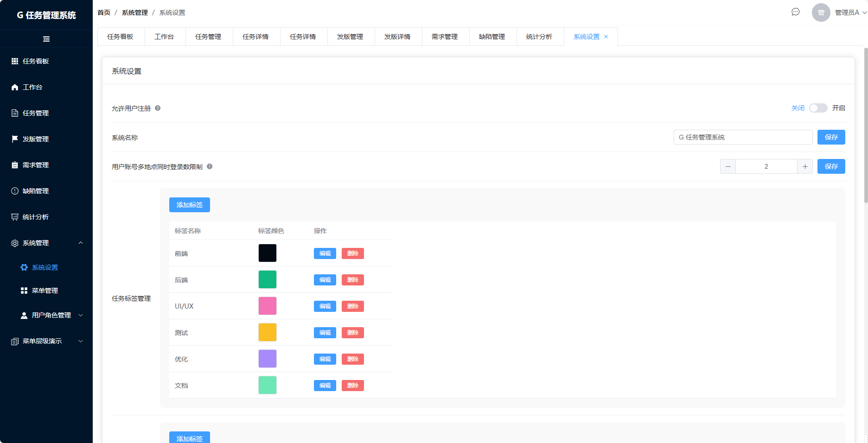Click the 需求管理 clipboard icon in sidebar
868x443 pixels.
15,165
